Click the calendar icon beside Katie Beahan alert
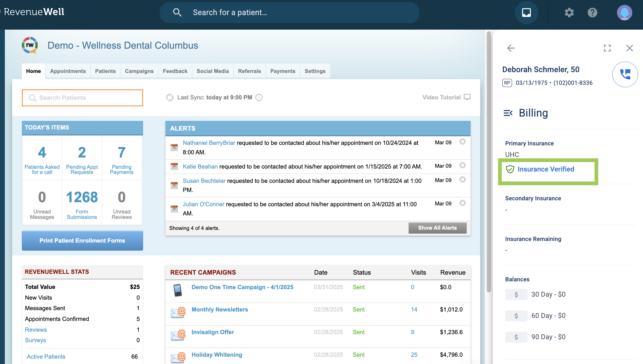The image size is (643, 364). click(174, 167)
